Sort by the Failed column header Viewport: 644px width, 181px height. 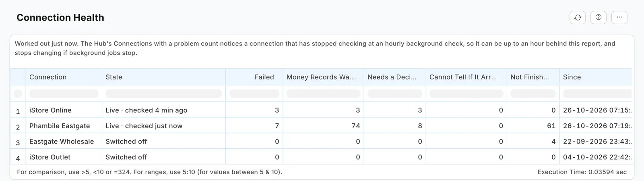coord(254,77)
